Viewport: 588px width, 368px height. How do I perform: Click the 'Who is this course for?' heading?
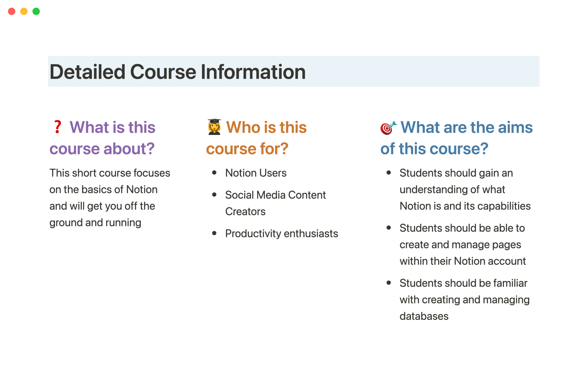[x=257, y=138]
